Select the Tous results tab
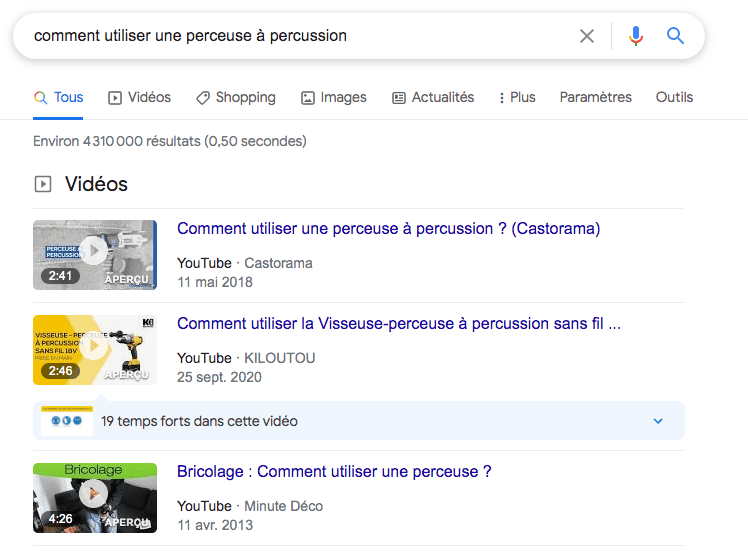748x555 pixels. 58,97
